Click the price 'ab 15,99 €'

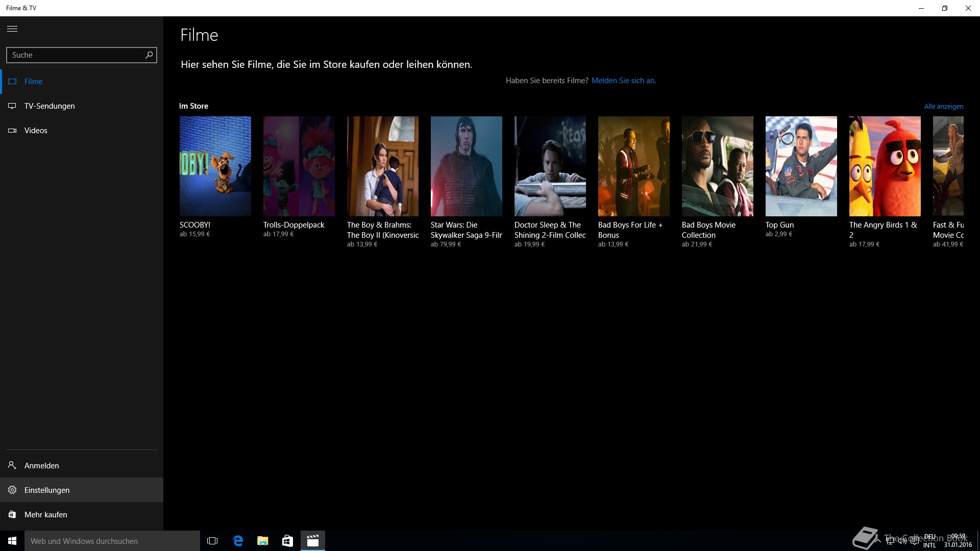point(194,234)
